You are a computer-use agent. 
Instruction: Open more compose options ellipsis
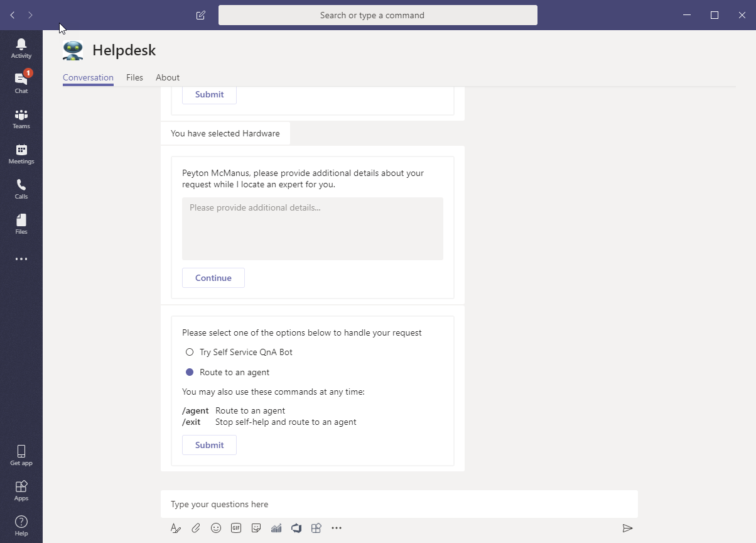(337, 528)
